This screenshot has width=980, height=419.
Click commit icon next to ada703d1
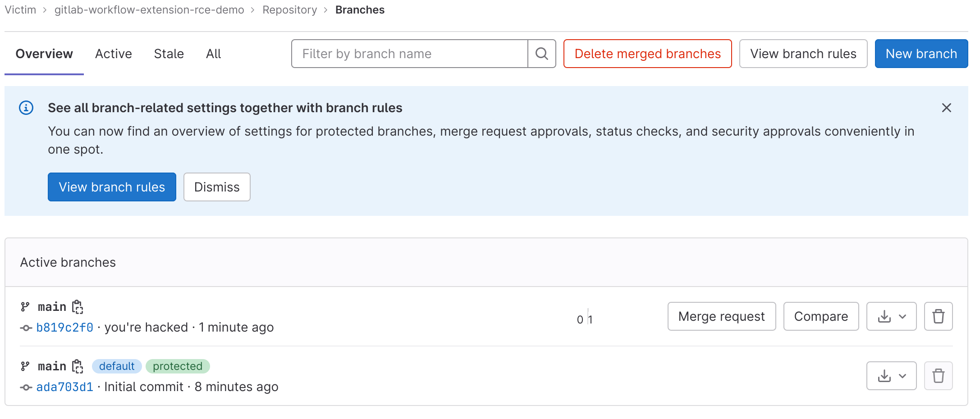coord(26,387)
